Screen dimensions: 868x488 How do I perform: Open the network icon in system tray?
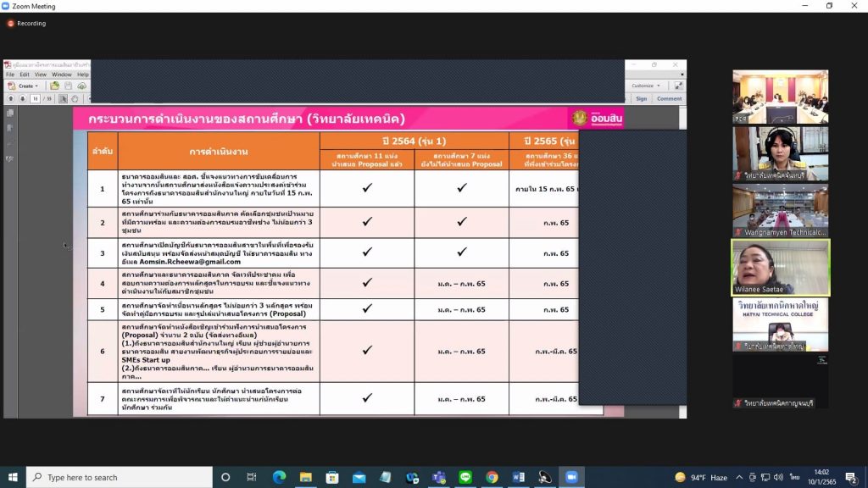(765, 477)
